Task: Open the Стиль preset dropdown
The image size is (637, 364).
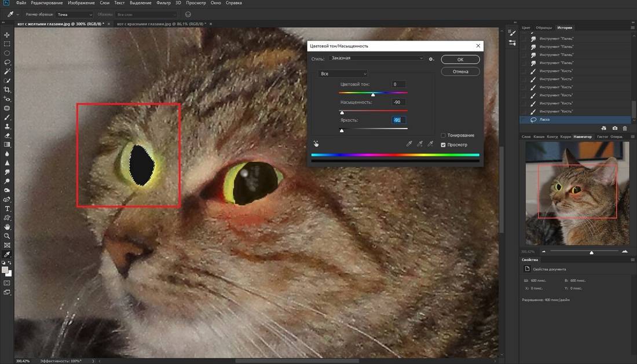Action: coord(376,58)
